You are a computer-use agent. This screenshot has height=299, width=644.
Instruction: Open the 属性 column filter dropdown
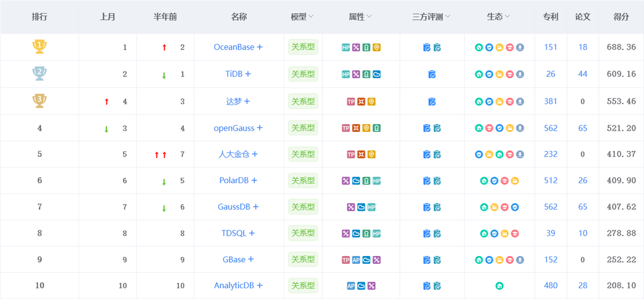point(369,17)
